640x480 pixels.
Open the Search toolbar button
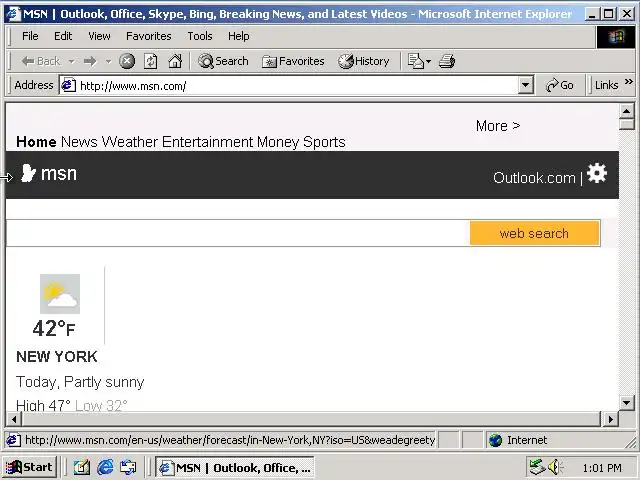223,61
